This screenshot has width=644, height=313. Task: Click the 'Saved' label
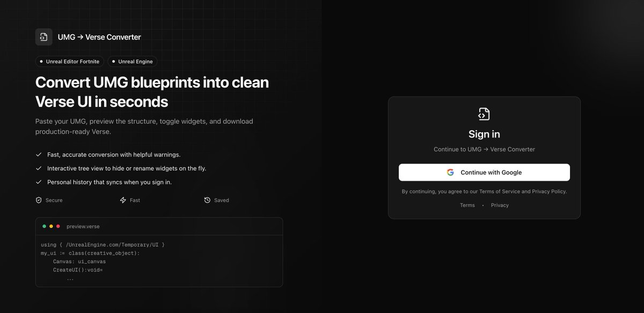(x=222, y=200)
